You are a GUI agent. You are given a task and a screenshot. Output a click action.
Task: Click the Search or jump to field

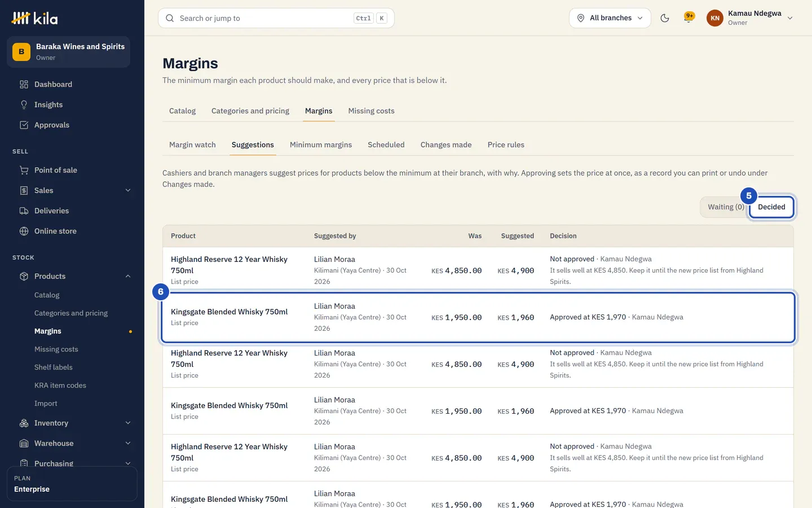(276, 18)
